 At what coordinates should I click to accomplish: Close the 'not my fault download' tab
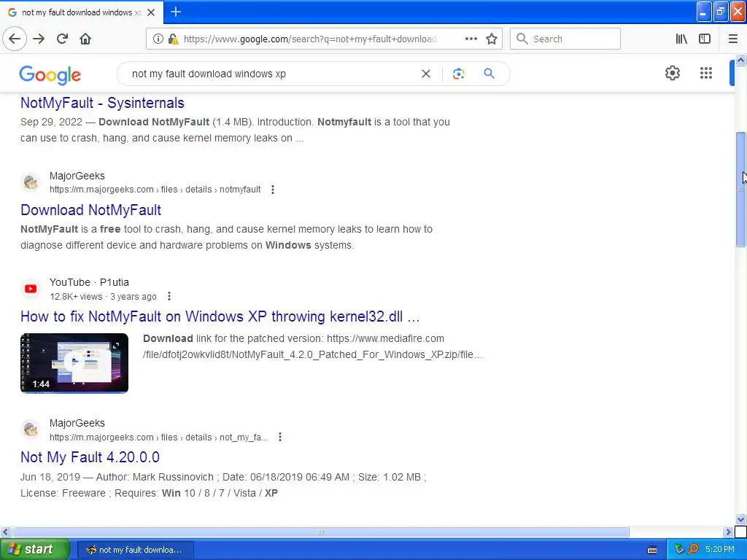click(151, 12)
